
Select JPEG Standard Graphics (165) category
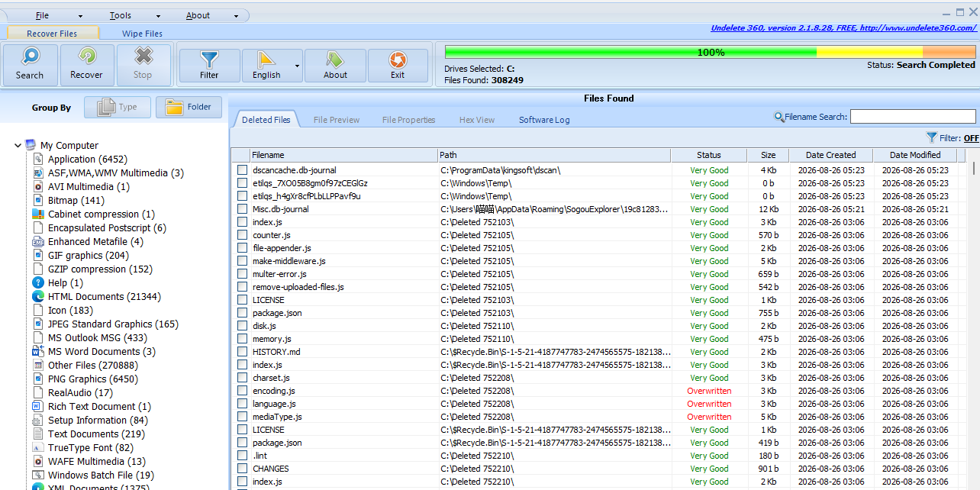pos(113,324)
